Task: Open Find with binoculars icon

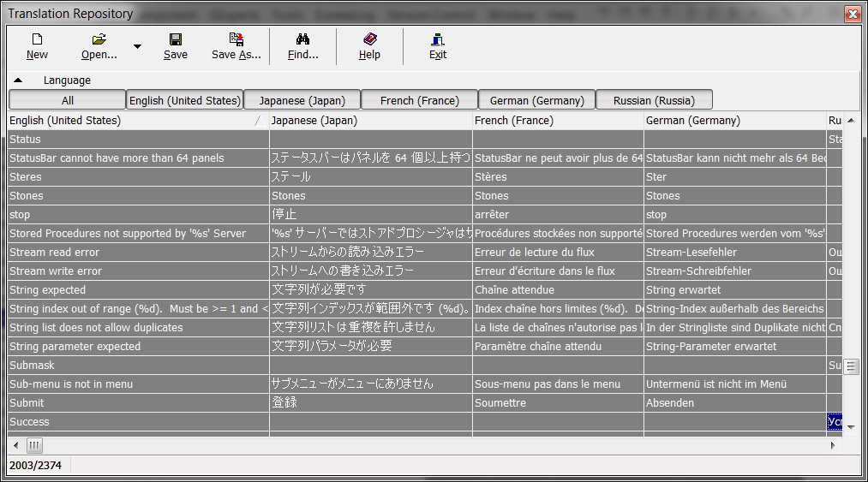Action: pos(302,39)
